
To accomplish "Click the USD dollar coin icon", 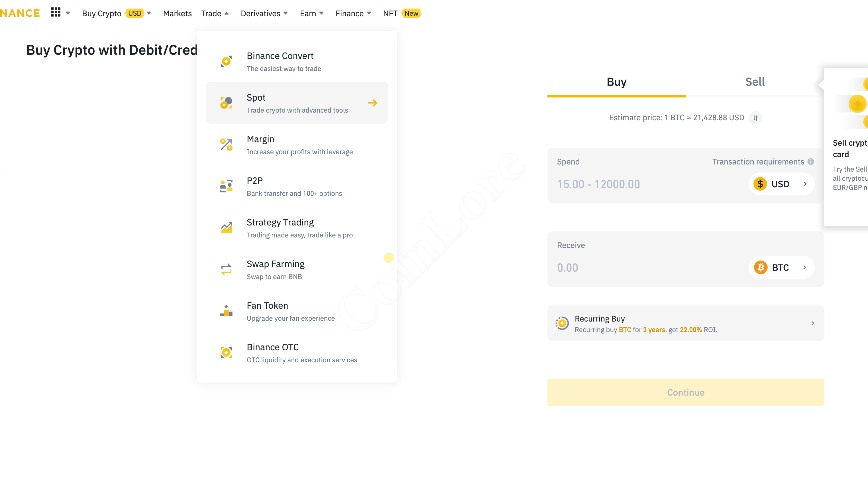I will point(760,184).
